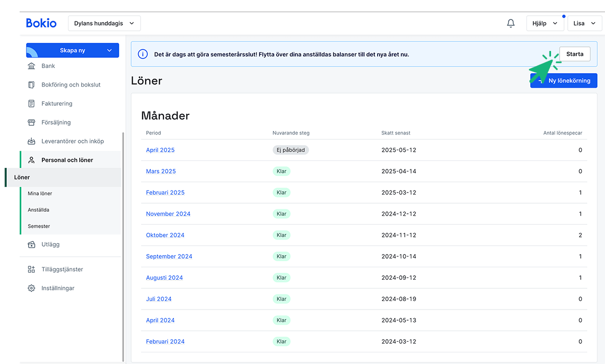Image resolution: width=605 pixels, height=364 pixels.
Task: Go to Mina löner in sidebar
Action: click(40, 194)
